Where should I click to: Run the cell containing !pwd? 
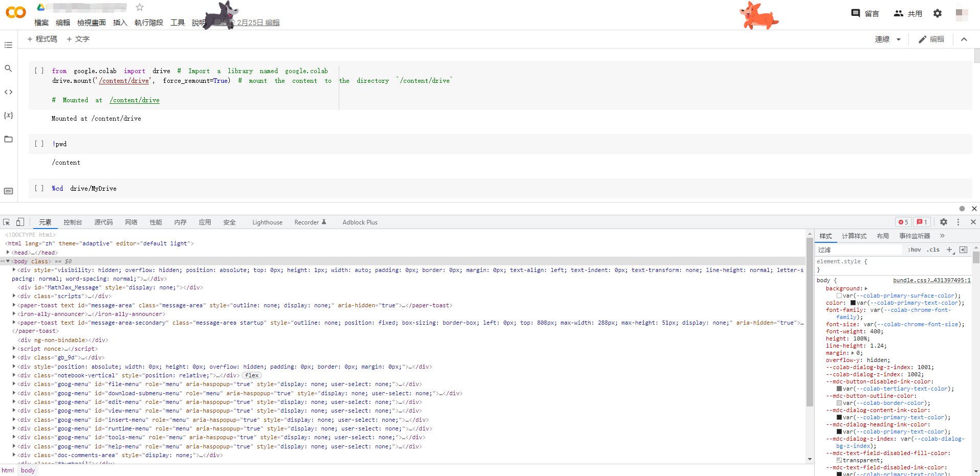pos(39,144)
